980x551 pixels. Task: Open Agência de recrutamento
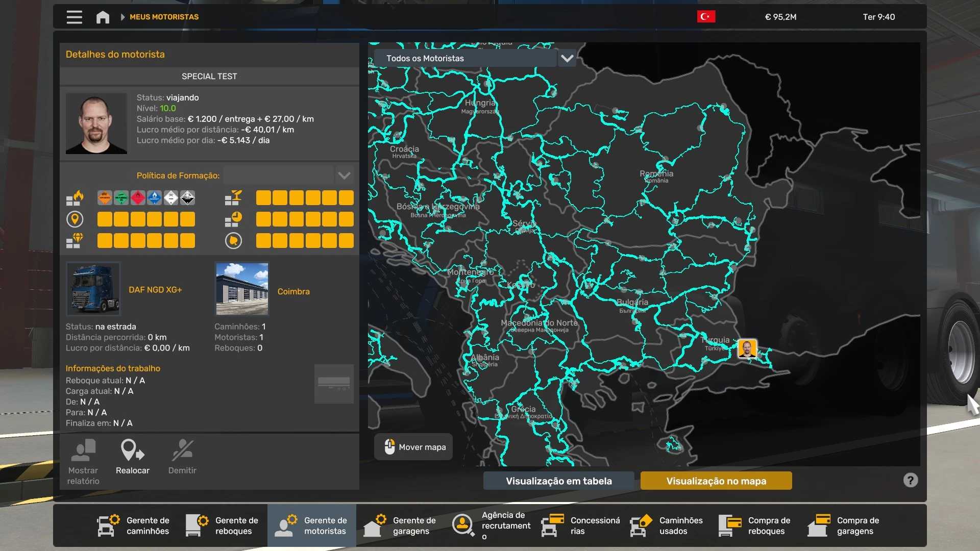tap(491, 525)
